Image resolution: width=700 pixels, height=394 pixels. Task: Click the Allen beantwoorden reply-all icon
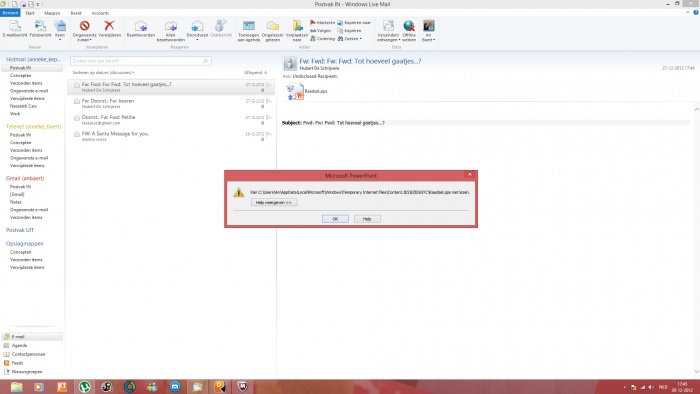(x=171, y=26)
